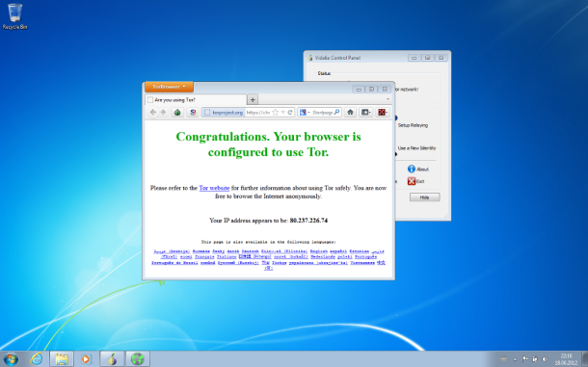Select the 'Are you using Tor?' tab
The height and width of the screenshot is (367, 588).
tap(196, 100)
